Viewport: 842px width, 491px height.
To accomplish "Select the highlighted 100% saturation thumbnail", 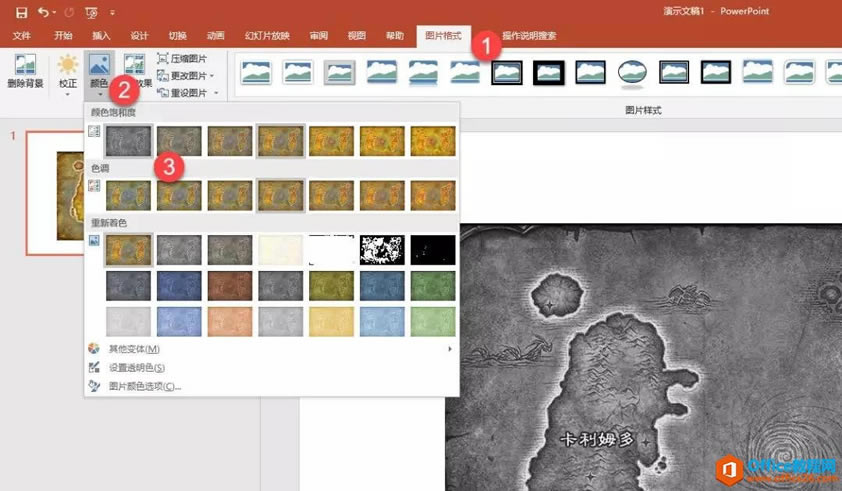I will tap(280, 141).
